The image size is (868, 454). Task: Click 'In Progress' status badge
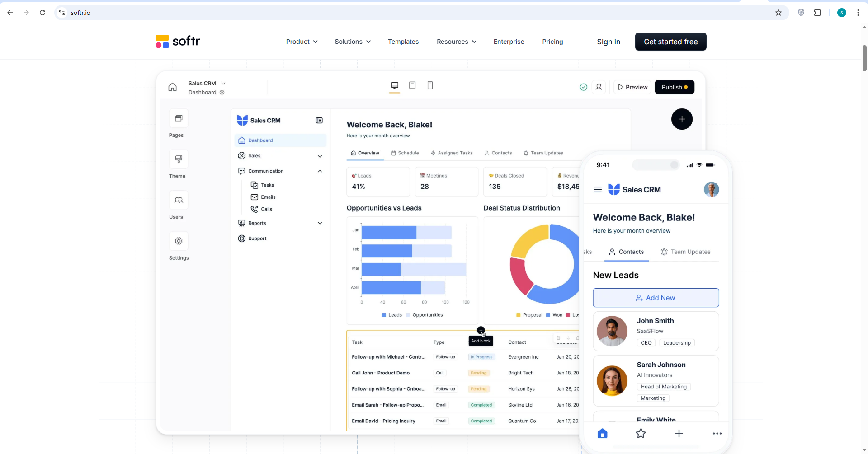481,357
